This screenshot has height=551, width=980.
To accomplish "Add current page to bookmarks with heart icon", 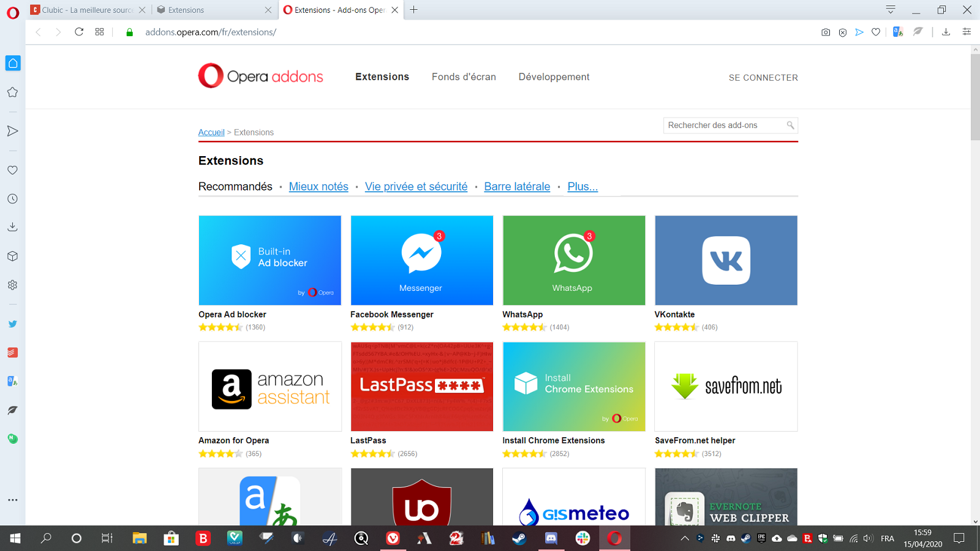I will (x=876, y=32).
